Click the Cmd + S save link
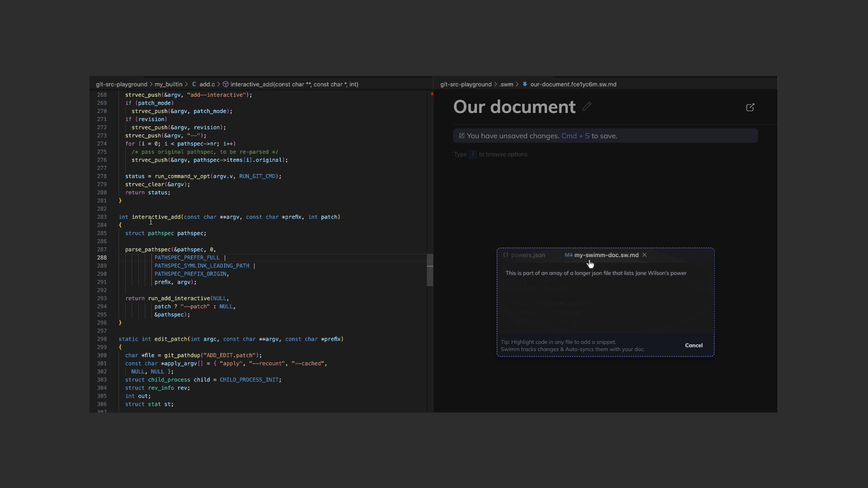The height and width of the screenshot is (488, 868). pos(575,136)
